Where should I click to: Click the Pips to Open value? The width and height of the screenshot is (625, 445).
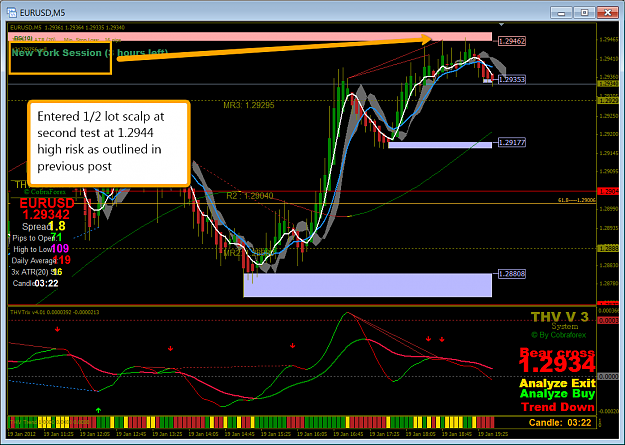coord(56,238)
